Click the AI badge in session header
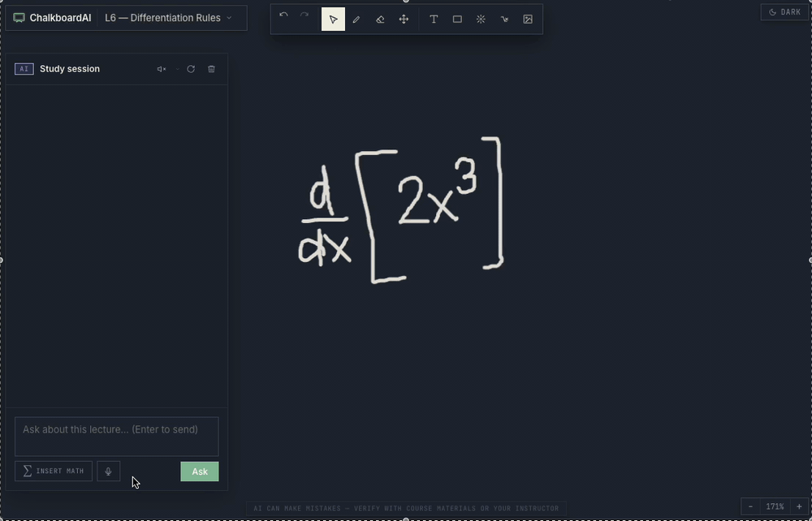The height and width of the screenshot is (521, 812). click(x=24, y=69)
